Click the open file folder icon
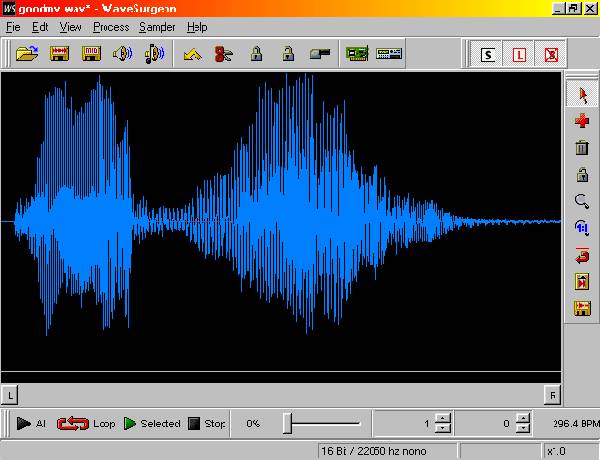The image size is (600, 460). click(x=26, y=54)
